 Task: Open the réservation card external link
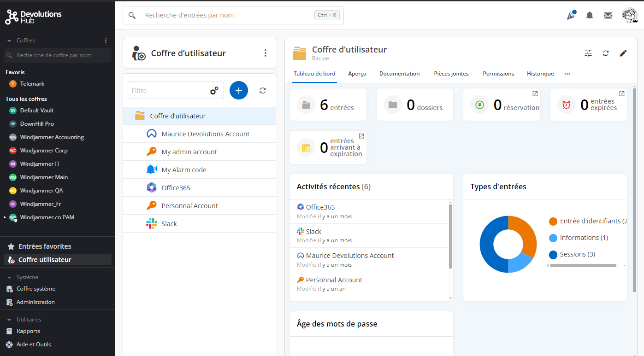pyautogui.click(x=535, y=93)
